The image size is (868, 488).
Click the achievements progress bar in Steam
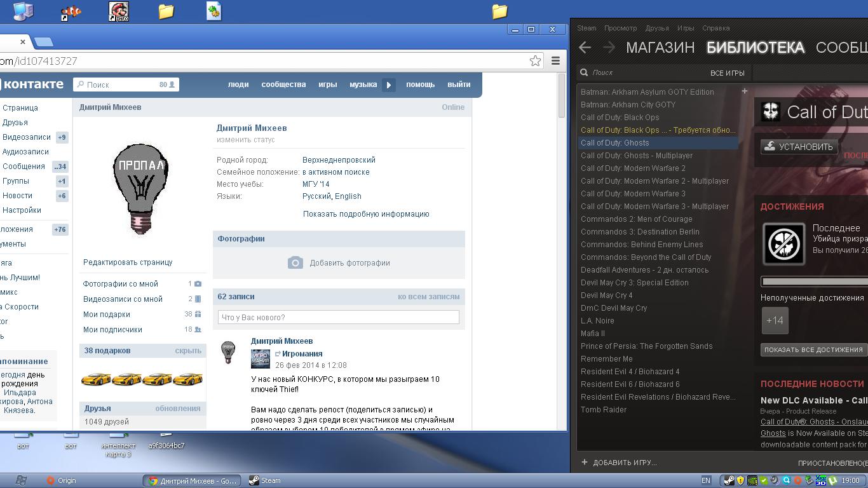(x=815, y=281)
